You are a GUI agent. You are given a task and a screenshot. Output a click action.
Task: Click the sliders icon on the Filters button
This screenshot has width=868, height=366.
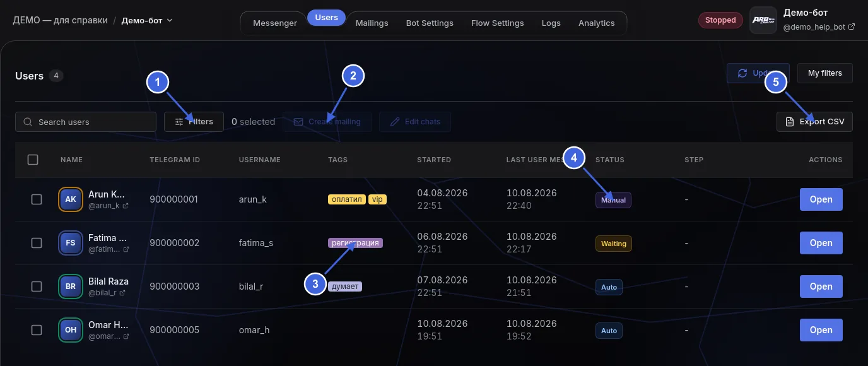pos(179,122)
